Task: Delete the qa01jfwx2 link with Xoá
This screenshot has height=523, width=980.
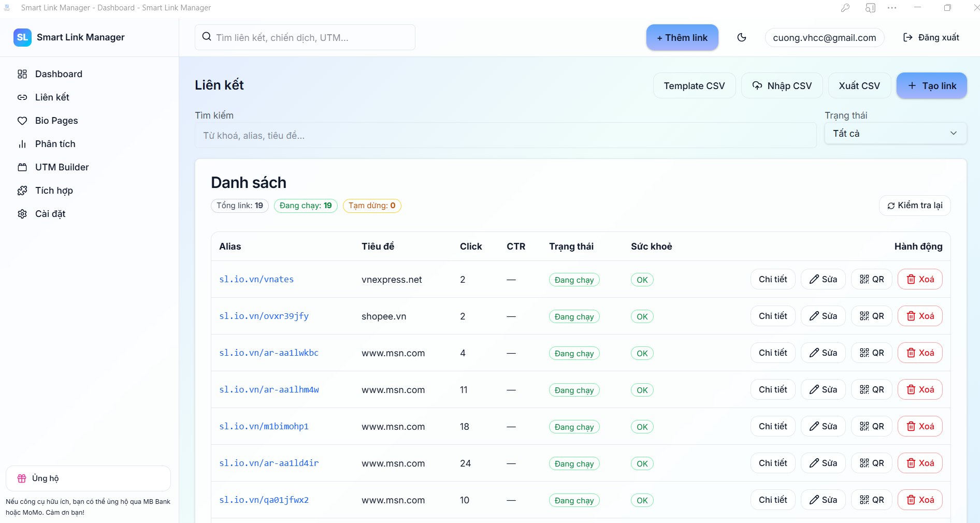Action: click(920, 500)
